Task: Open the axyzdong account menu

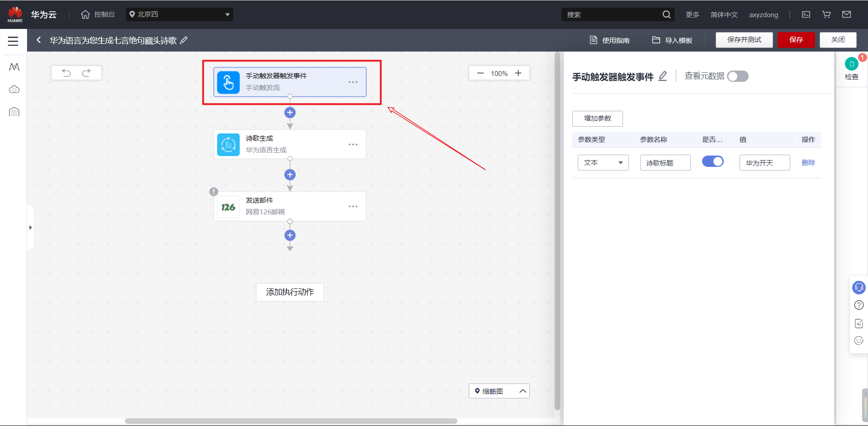Action: point(764,14)
